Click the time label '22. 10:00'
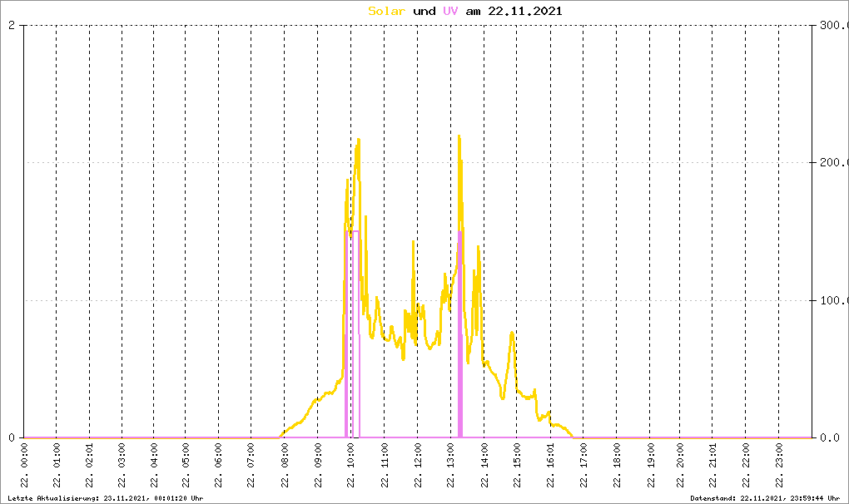The height and width of the screenshot is (504, 849). point(351,466)
